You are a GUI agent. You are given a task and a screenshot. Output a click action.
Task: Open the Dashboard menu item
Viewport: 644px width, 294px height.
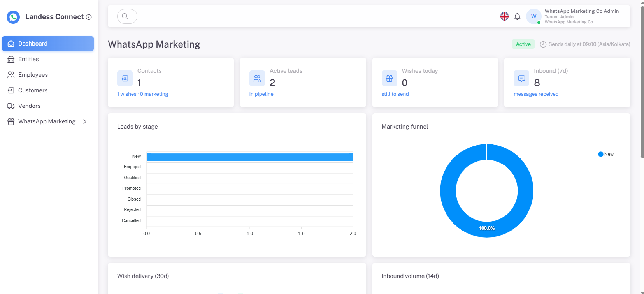click(48, 44)
